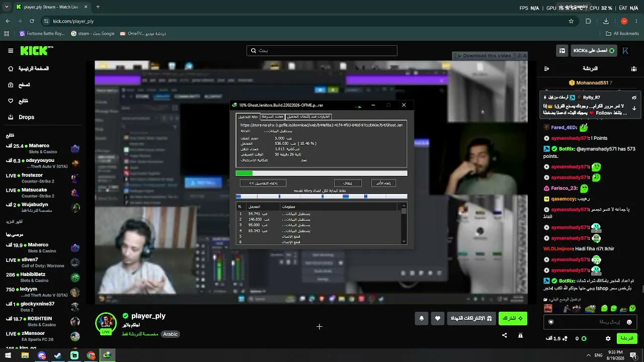644x362 pixels.
Task: Expand أظهر المزيد show more in sidebar
Action: point(14,222)
